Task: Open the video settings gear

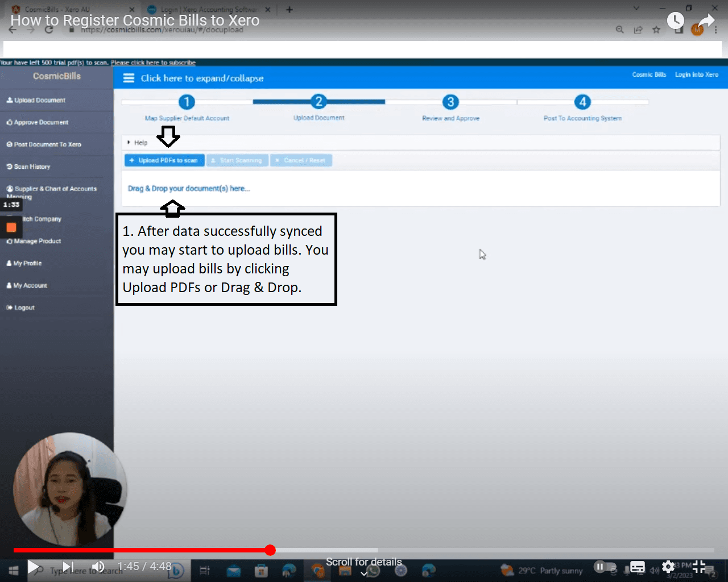Action: click(668, 567)
